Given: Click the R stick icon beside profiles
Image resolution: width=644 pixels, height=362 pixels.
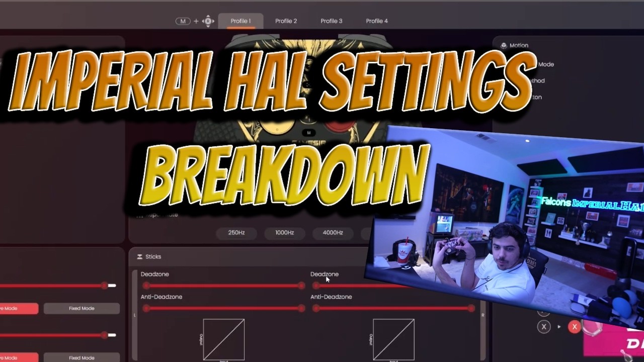Looking at the screenshot, I should coord(208,21).
